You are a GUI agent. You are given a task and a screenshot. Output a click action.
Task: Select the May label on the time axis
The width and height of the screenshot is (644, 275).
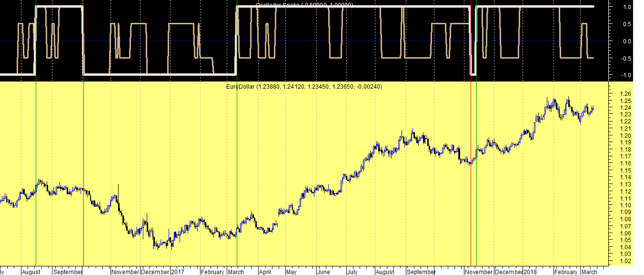(x=291, y=272)
